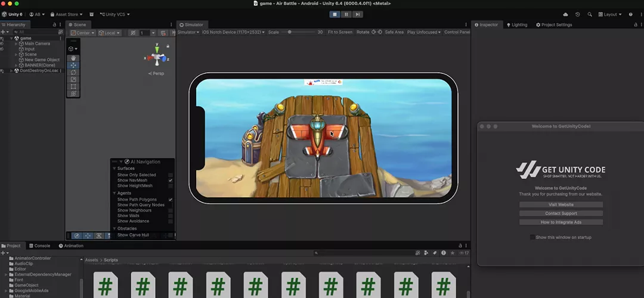Uncheck Show NavMesh option
Image resolution: width=644 pixels, height=298 pixels.
coord(171,180)
